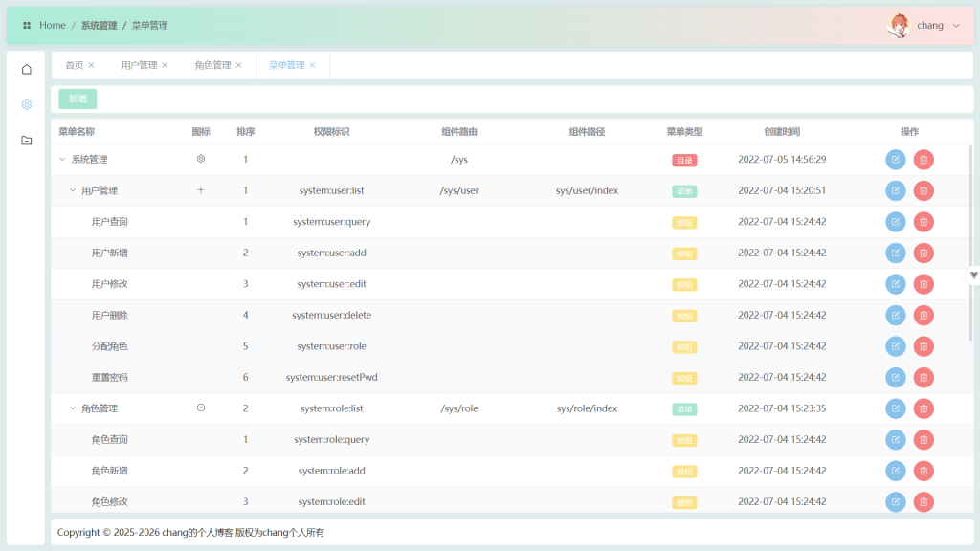
Task: Collapse the 系统管理 tree row
Action: click(x=62, y=160)
